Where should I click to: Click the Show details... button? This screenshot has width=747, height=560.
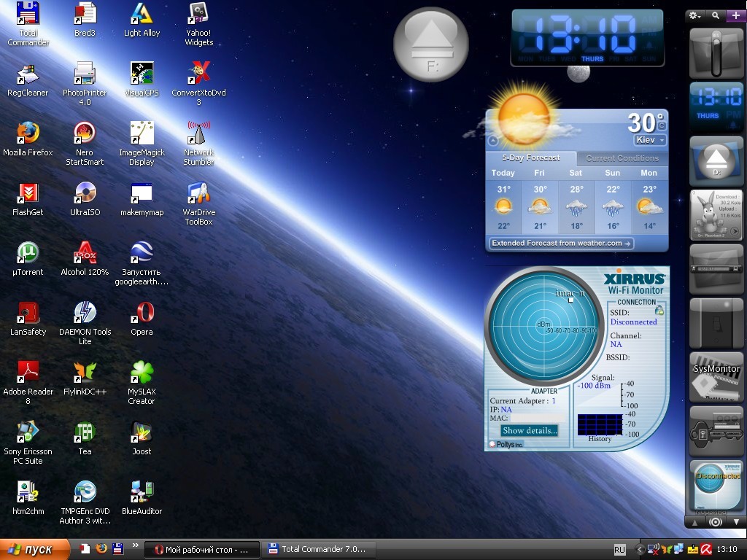pyautogui.click(x=529, y=431)
